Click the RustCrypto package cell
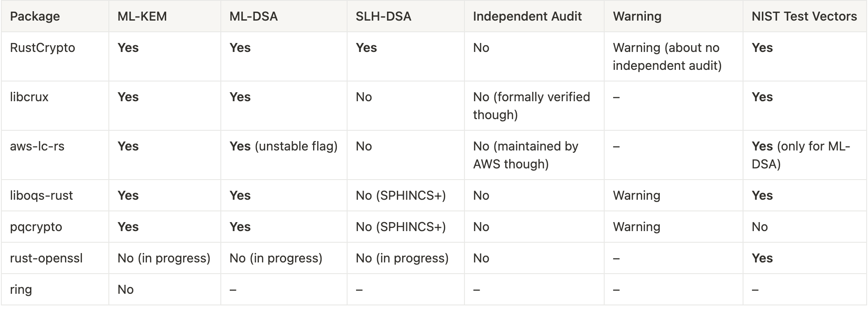The width and height of the screenshot is (868, 309). pos(43,48)
